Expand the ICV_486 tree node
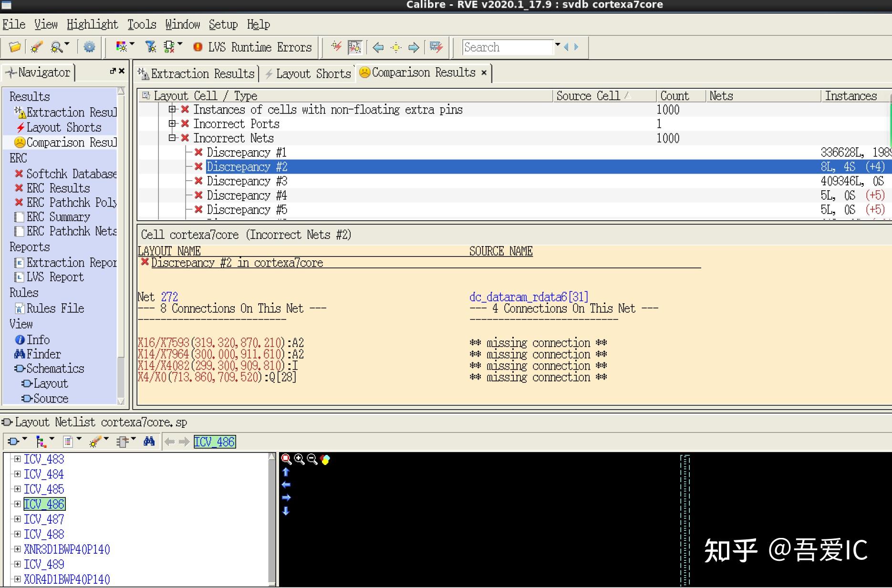 coord(18,504)
